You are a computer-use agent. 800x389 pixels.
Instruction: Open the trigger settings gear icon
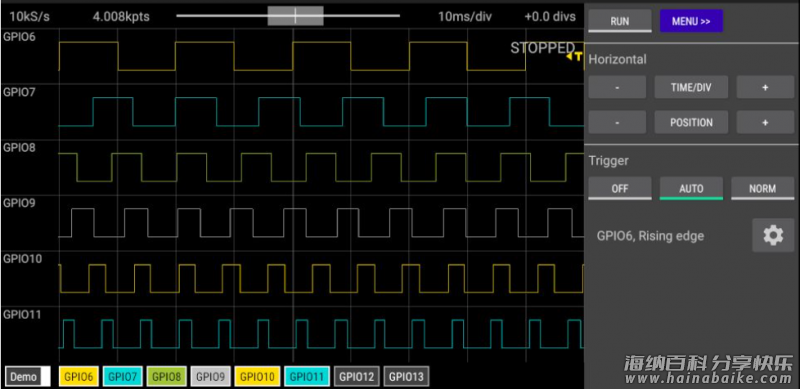click(772, 235)
